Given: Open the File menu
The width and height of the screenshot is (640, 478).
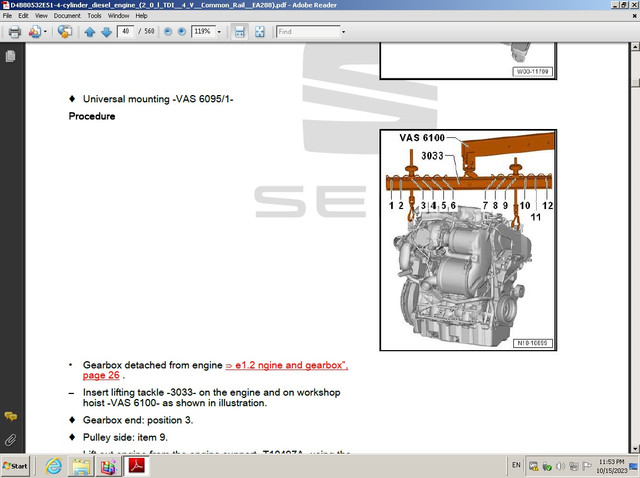Looking at the screenshot, I should (7, 16).
